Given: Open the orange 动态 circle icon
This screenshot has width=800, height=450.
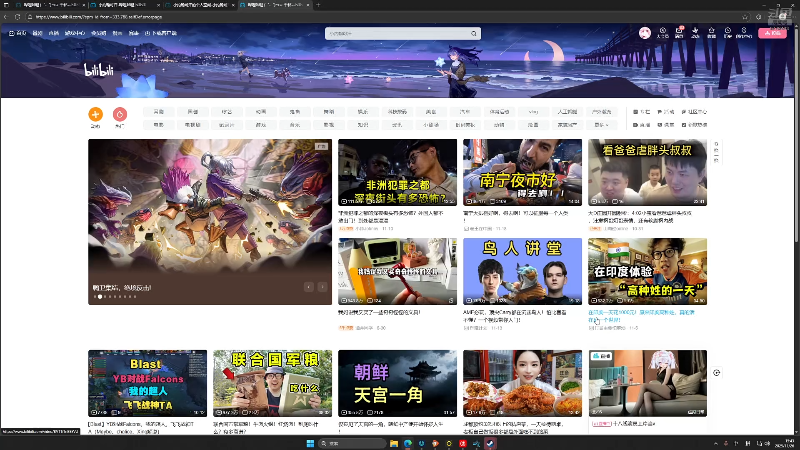Looking at the screenshot, I should coord(95,114).
